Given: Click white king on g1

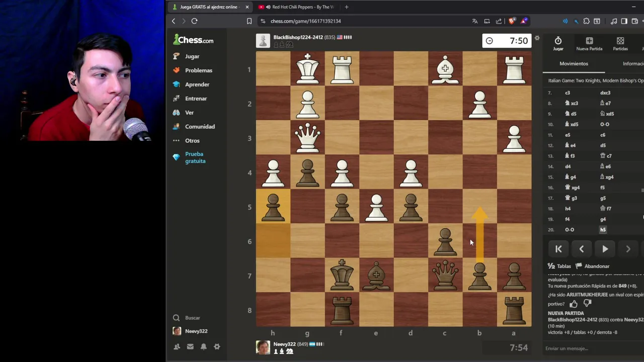Looking at the screenshot, I should (307, 69).
